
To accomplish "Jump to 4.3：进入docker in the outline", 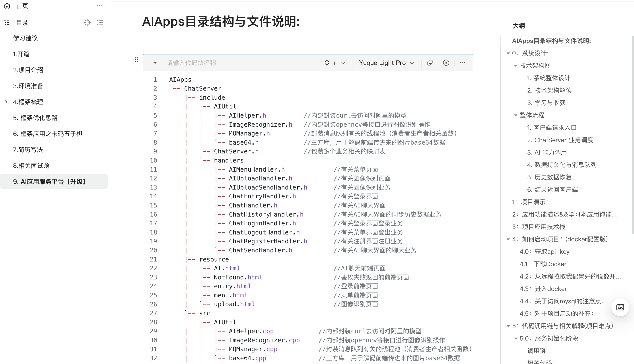I will (543, 289).
